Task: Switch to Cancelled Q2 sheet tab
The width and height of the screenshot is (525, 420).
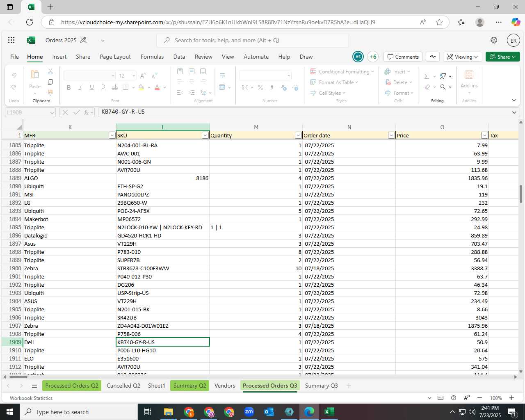Action: point(123,386)
